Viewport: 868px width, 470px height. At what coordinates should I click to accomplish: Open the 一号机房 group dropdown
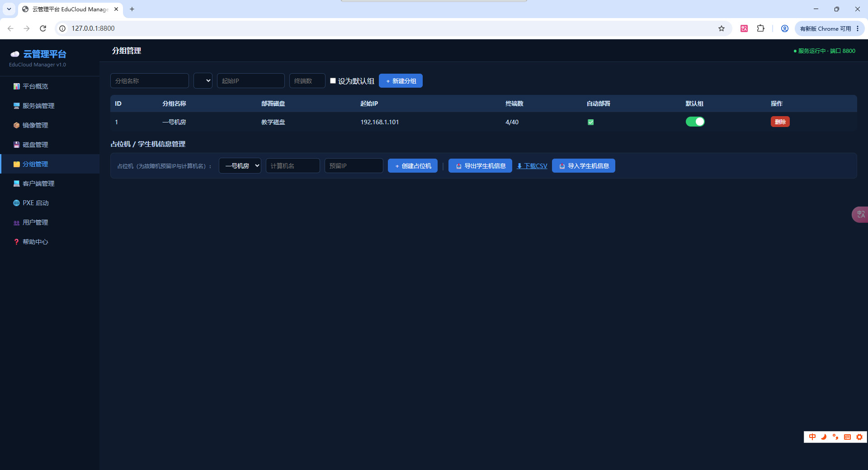(240, 166)
